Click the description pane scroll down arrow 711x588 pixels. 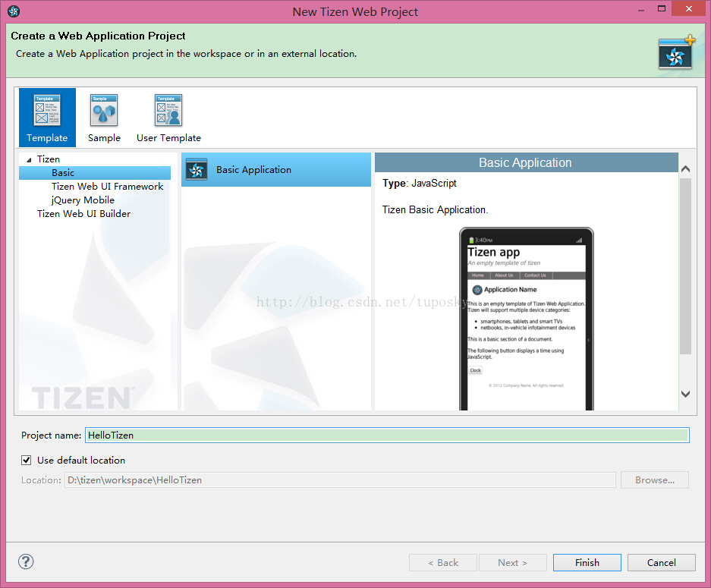tap(686, 394)
